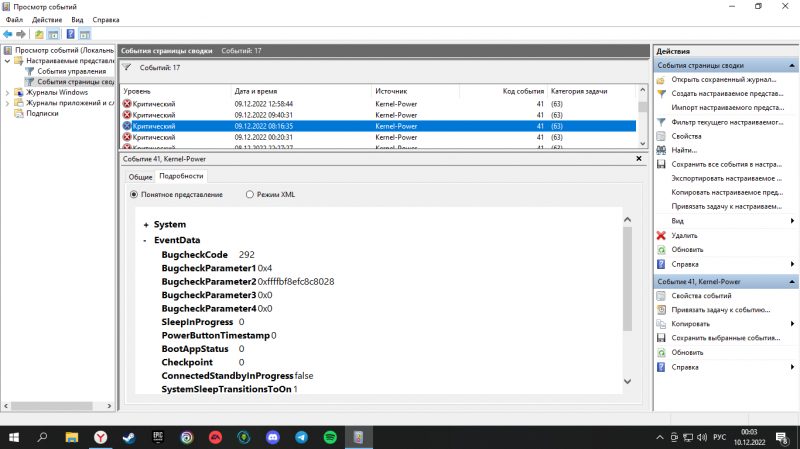The width and height of the screenshot is (800, 449).
Task: Switch to the Общие tab
Action: (140, 177)
